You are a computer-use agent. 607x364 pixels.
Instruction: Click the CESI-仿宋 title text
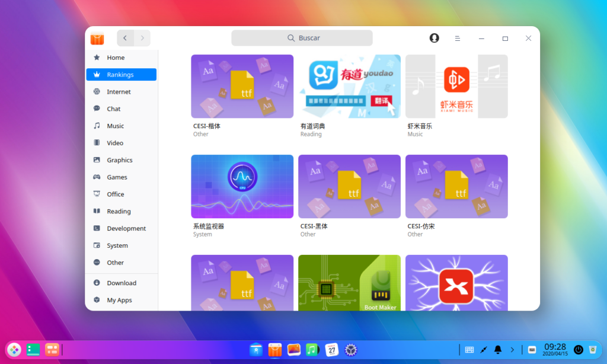pos(421,226)
